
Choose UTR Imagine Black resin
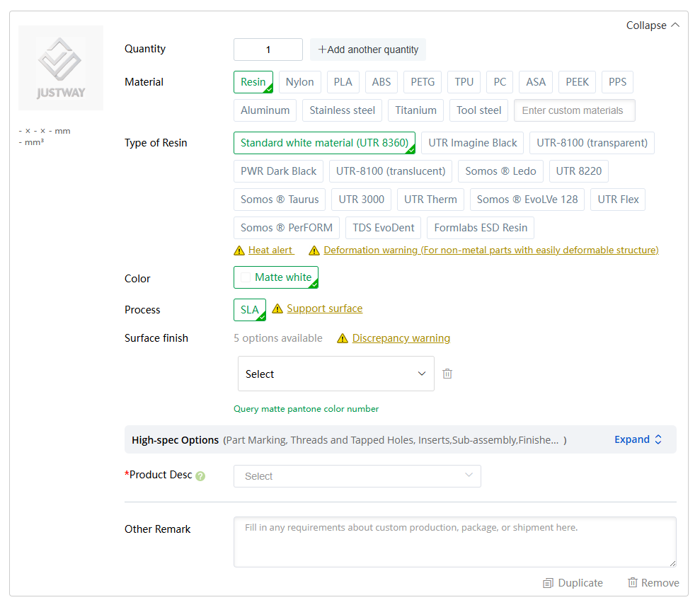click(472, 143)
